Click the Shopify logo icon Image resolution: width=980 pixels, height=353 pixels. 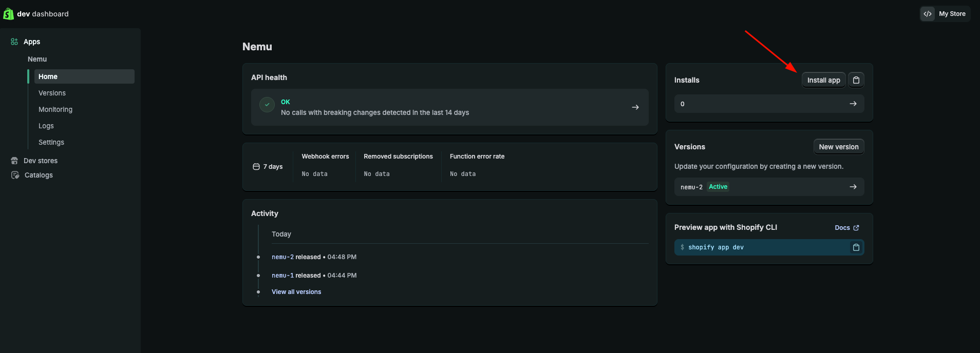[8, 14]
